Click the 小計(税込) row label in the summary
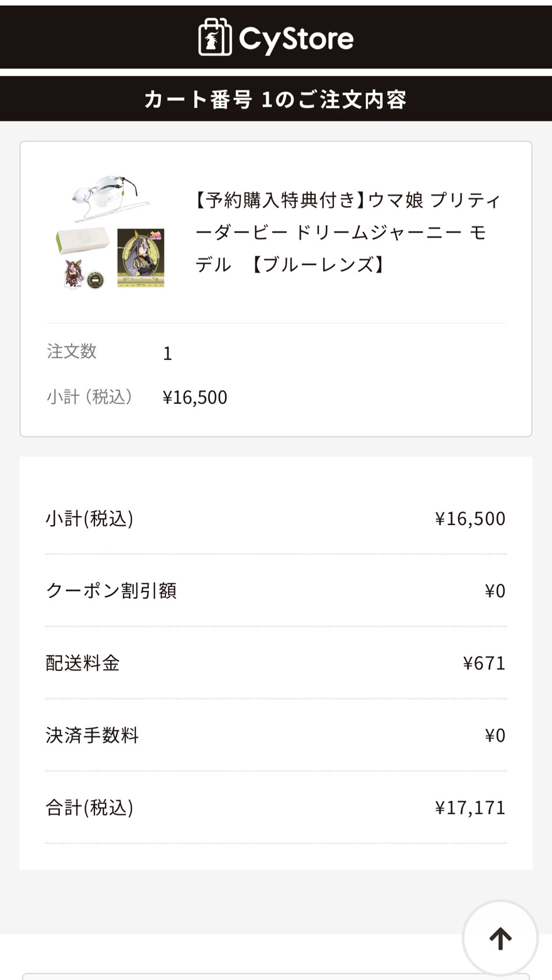This screenshot has width=552, height=980. tap(89, 518)
